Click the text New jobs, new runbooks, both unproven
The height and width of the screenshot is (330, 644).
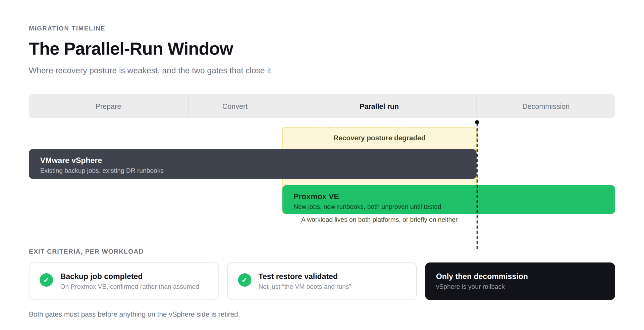[367, 207]
